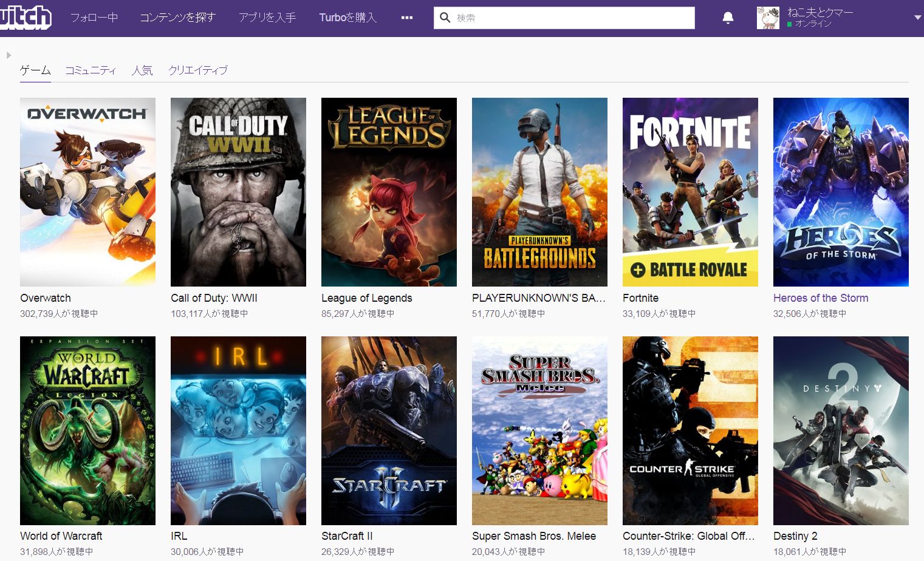Click the 30,006人が視聴中 viewer count
The height and width of the screenshot is (561, 924).
[207, 552]
